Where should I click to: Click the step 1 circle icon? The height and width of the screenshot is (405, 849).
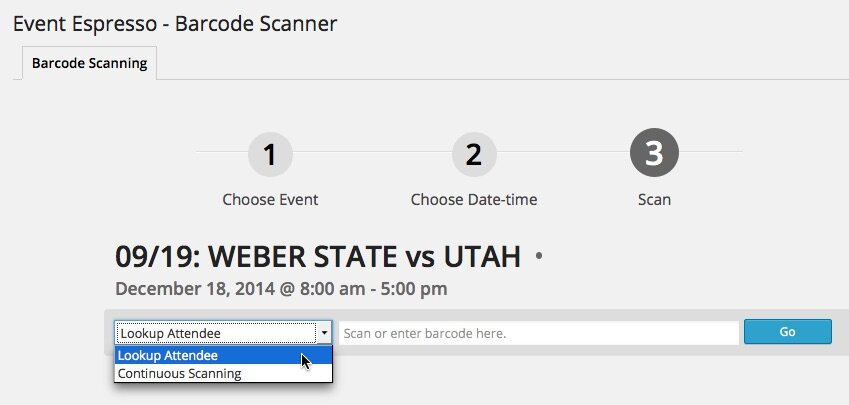pyautogui.click(x=270, y=154)
